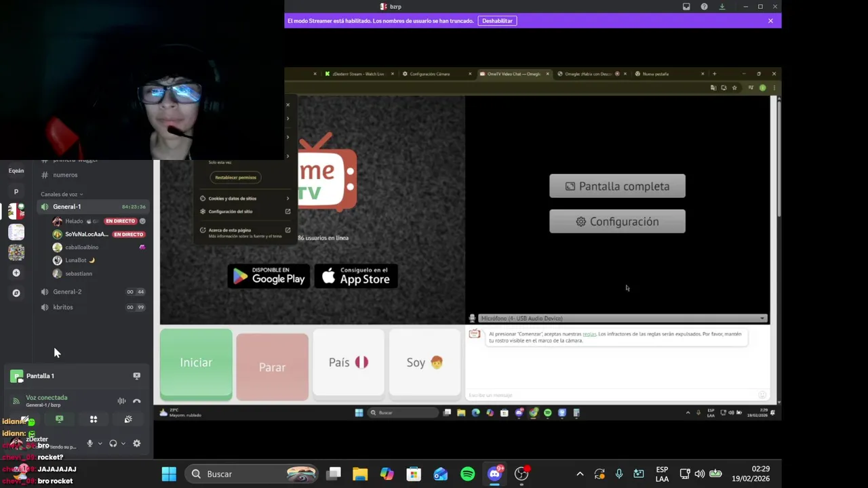The height and width of the screenshot is (488, 868).
Task: Set gender using Soy button
Action: [425, 363]
